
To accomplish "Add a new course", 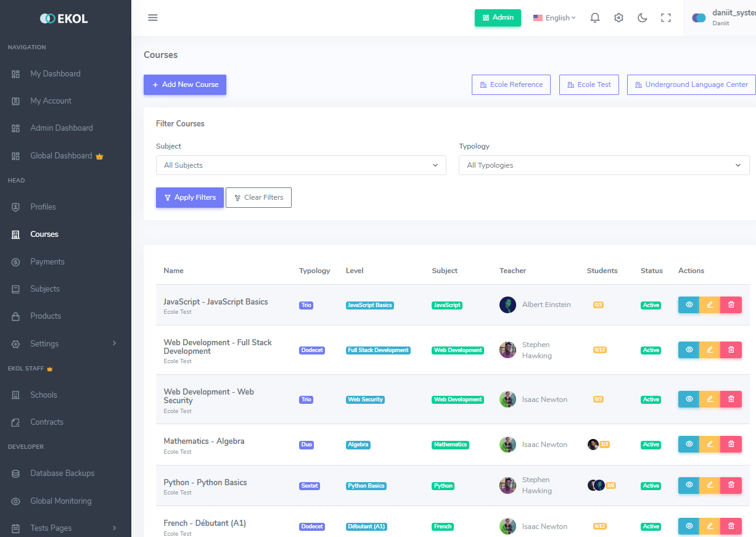I will pyautogui.click(x=184, y=84).
